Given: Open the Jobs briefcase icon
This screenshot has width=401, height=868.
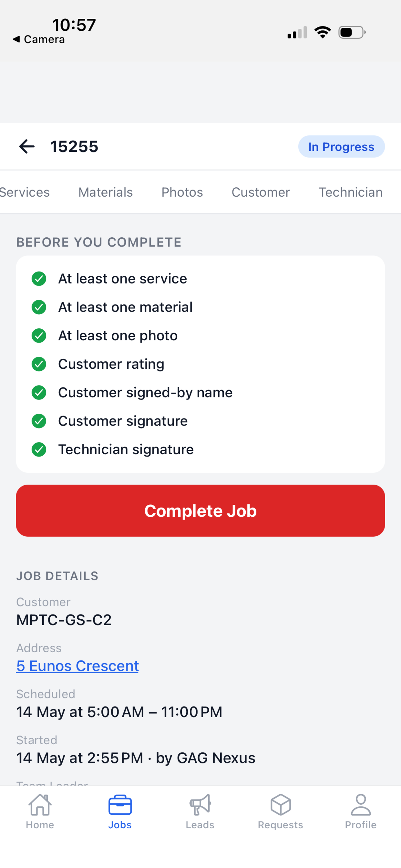Looking at the screenshot, I should coord(120,805).
